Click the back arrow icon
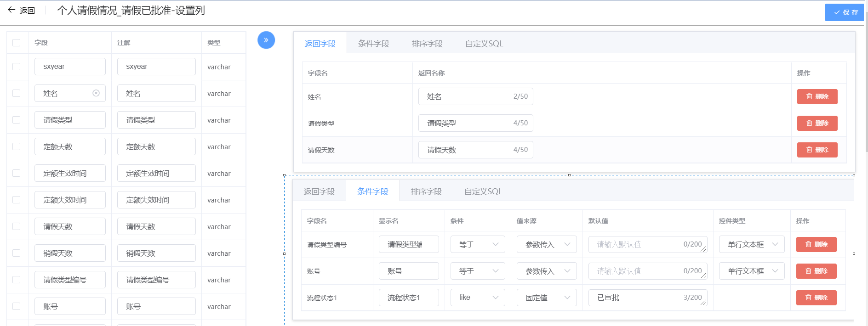The width and height of the screenshot is (868, 326). (11, 10)
